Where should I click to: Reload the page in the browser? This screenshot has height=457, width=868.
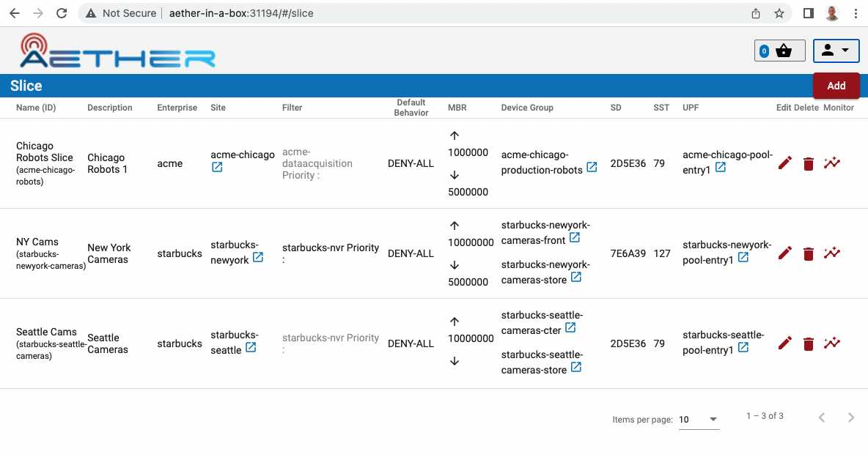coord(62,13)
